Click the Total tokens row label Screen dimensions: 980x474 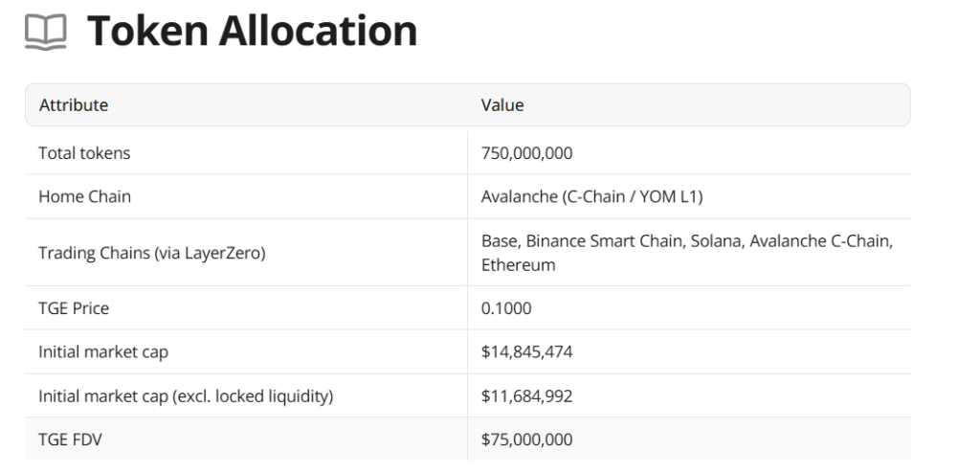pyautogui.click(x=84, y=153)
